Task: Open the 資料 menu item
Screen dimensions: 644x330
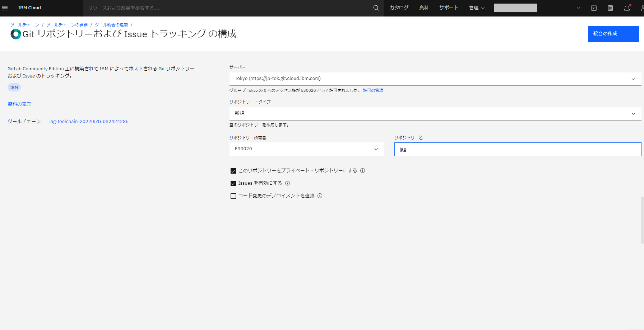Action: 424,8
